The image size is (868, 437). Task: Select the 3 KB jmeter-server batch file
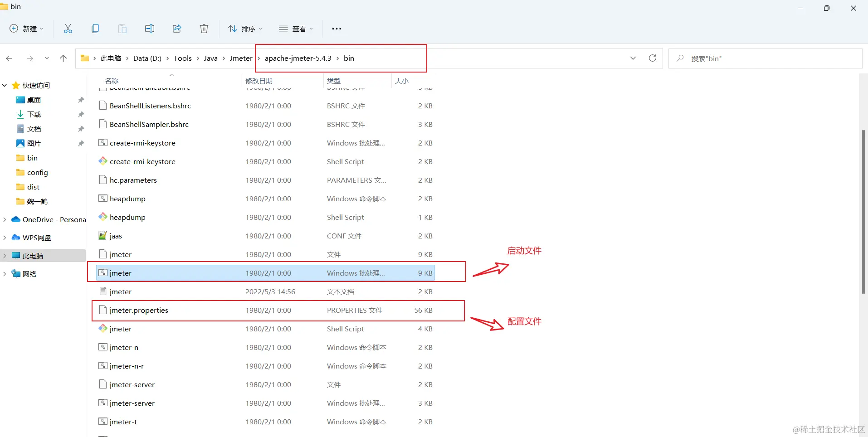tap(266, 403)
